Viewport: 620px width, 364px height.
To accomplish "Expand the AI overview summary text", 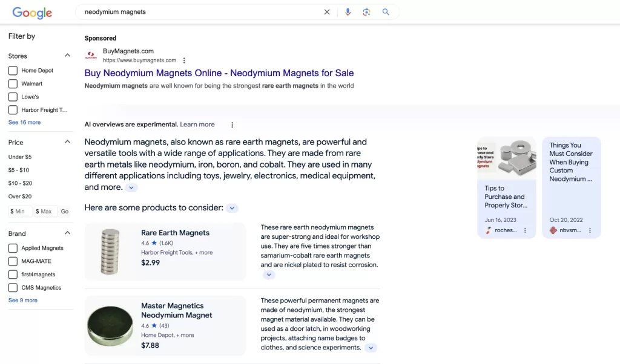I will (x=131, y=187).
